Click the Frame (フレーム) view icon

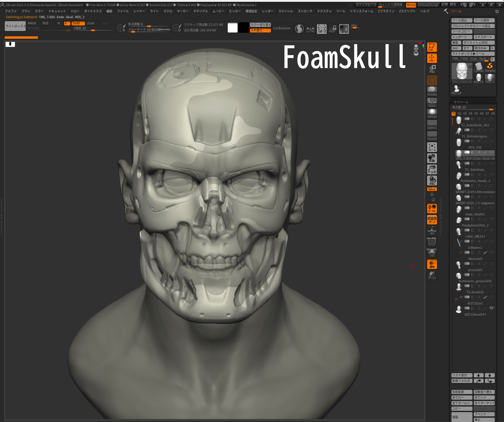(x=432, y=147)
